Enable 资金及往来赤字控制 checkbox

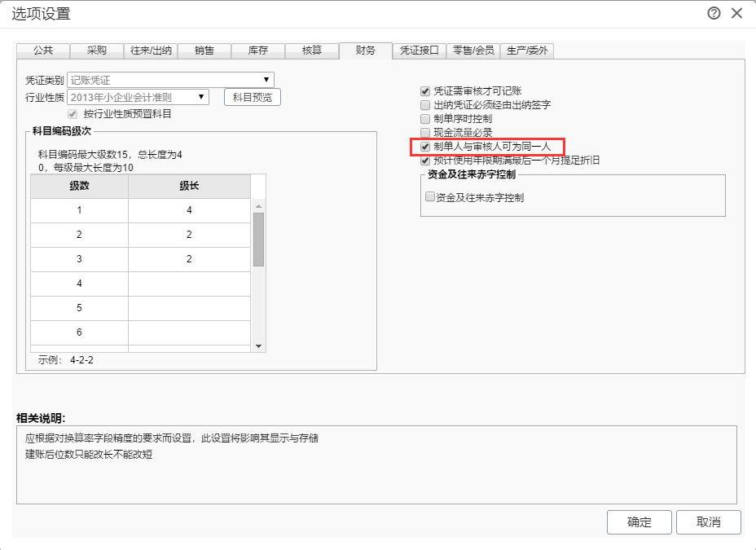pyautogui.click(x=430, y=196)
